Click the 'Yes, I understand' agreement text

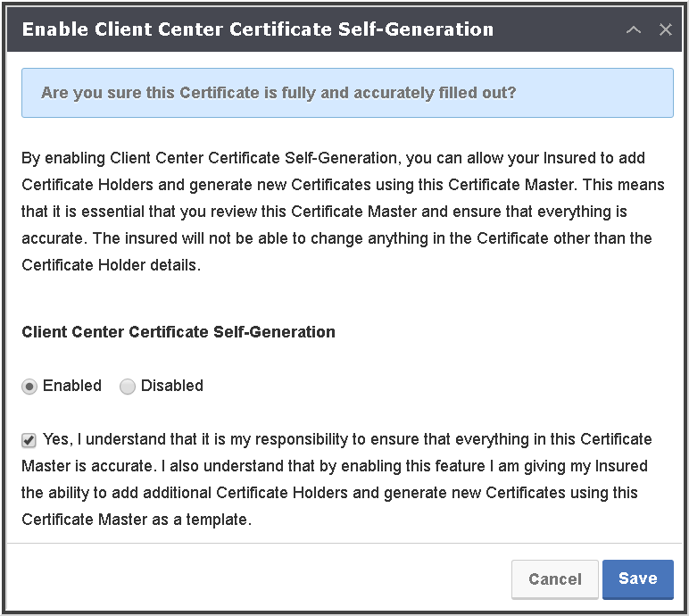pos(336,479)
